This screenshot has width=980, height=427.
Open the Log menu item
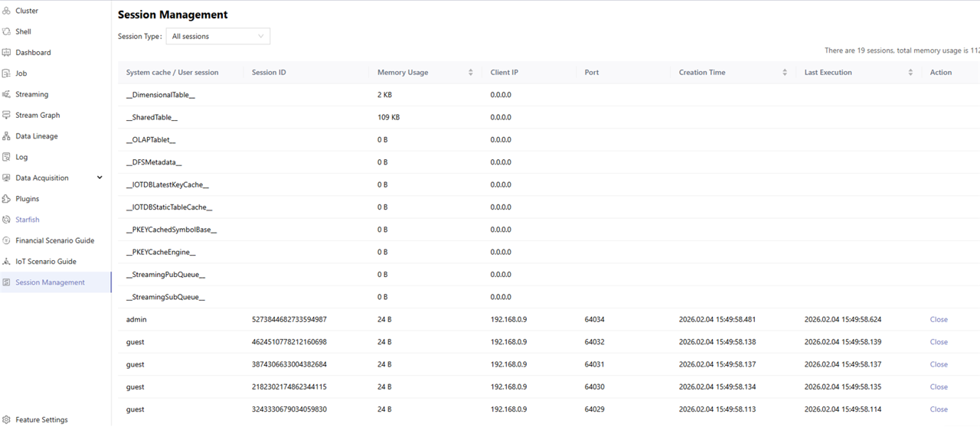click(x=21, y=157)
